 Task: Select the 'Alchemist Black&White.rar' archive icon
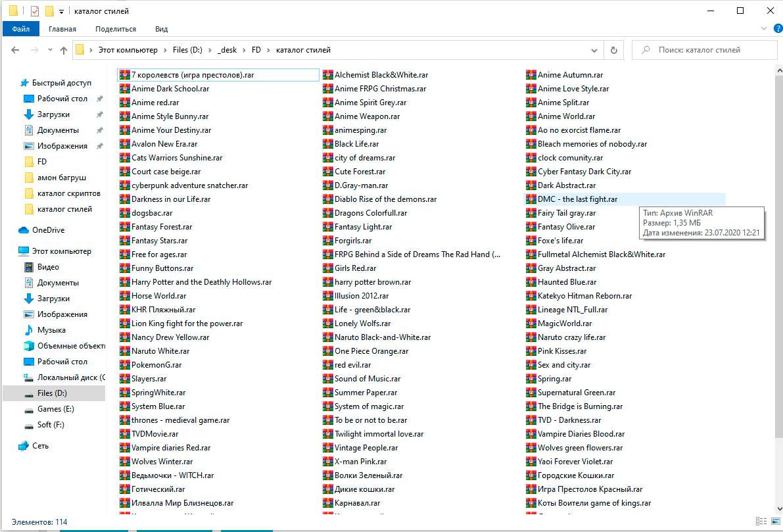pyautogui.click(x=327, y=75)
